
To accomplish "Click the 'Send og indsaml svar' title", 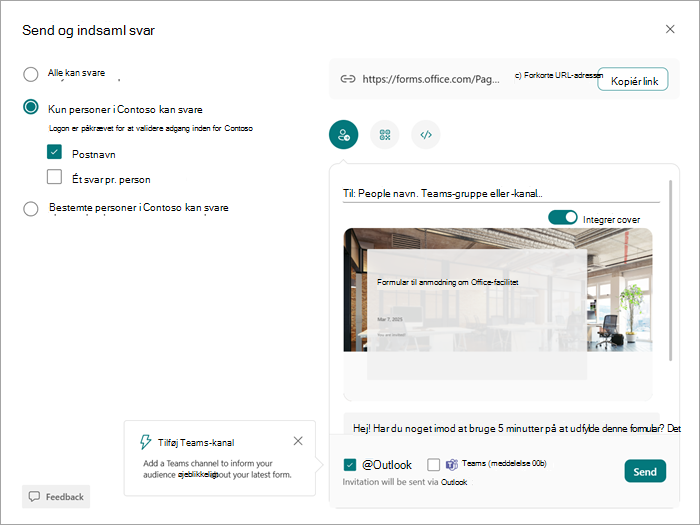I will point(88,30).
